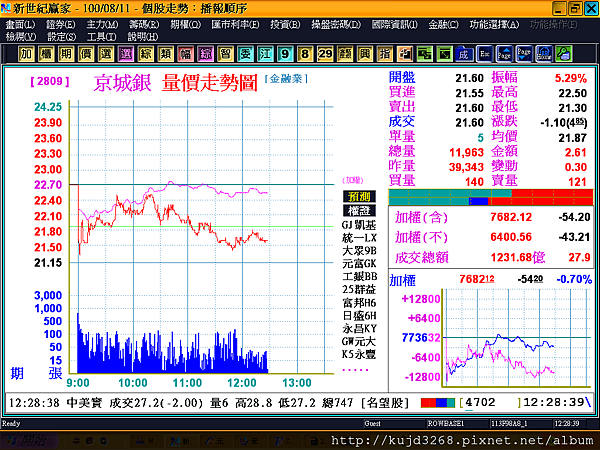The width and height of the screenshot is (600, 450).
Task: Click the second green screen icon beside 成
Action: [x=444, y=54]
